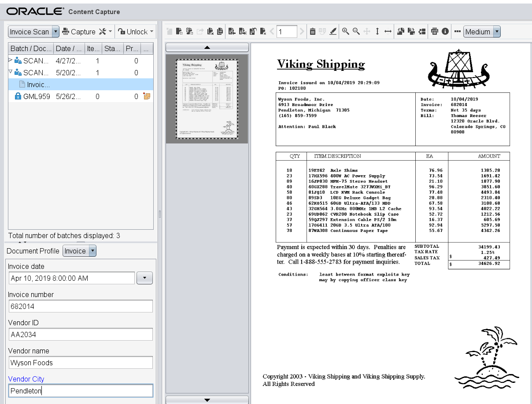Open the Medium thumbnail size dropdown
The image size is (532, 404).
pos(497,32)
